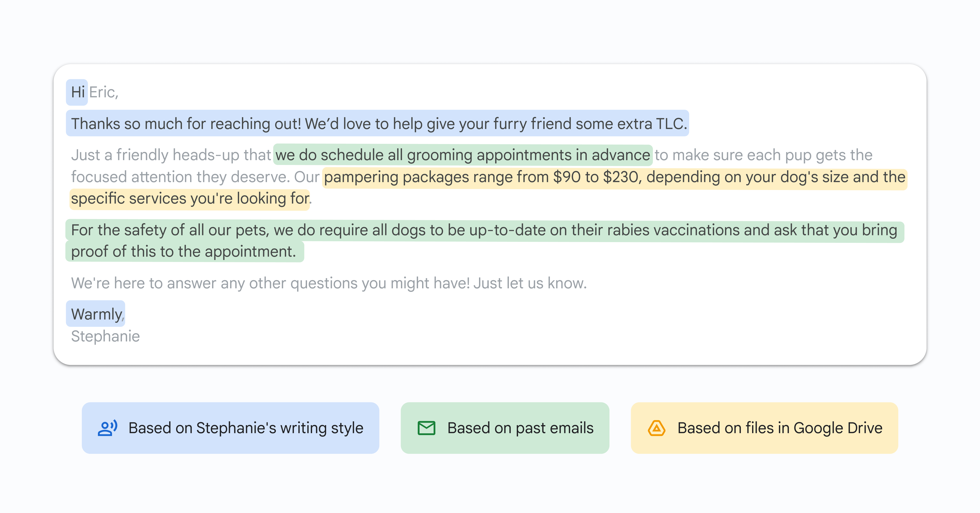The width and height of the screenshot is (980, 513).
Task: Click the focused attention they deserve text
Action: (x=181, y=177)
